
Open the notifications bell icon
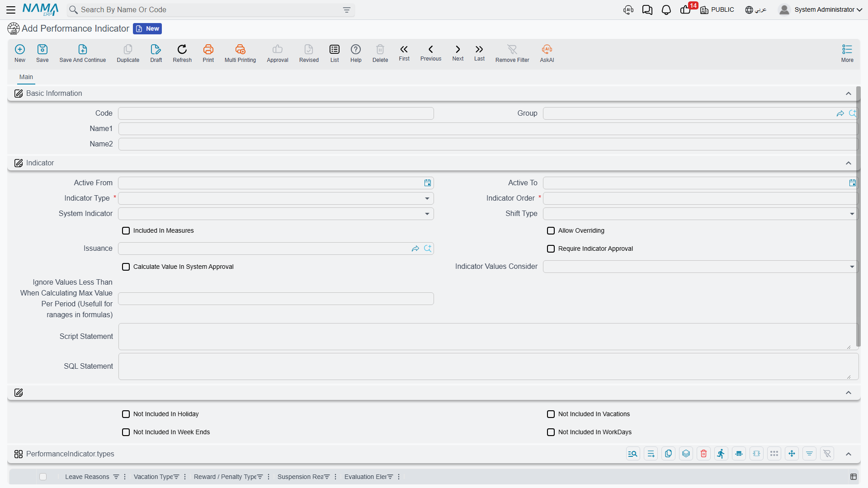point(666,10)
